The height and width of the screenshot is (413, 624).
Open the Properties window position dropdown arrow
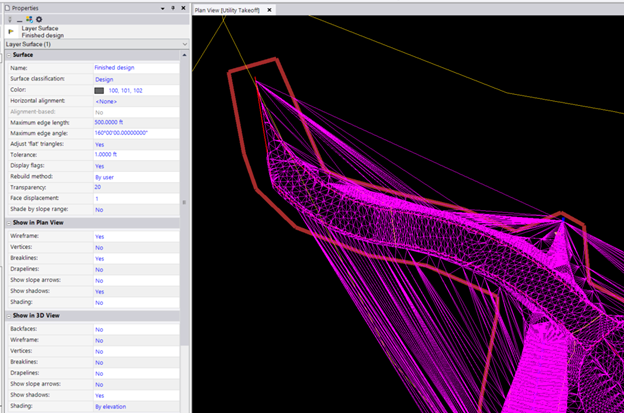click(x=162, y=7)
